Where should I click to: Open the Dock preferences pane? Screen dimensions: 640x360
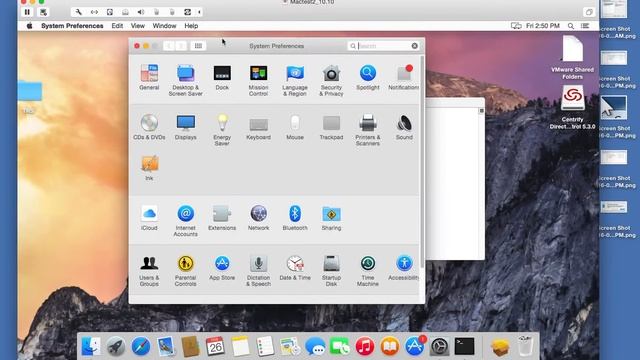click(x=222, y=77)
